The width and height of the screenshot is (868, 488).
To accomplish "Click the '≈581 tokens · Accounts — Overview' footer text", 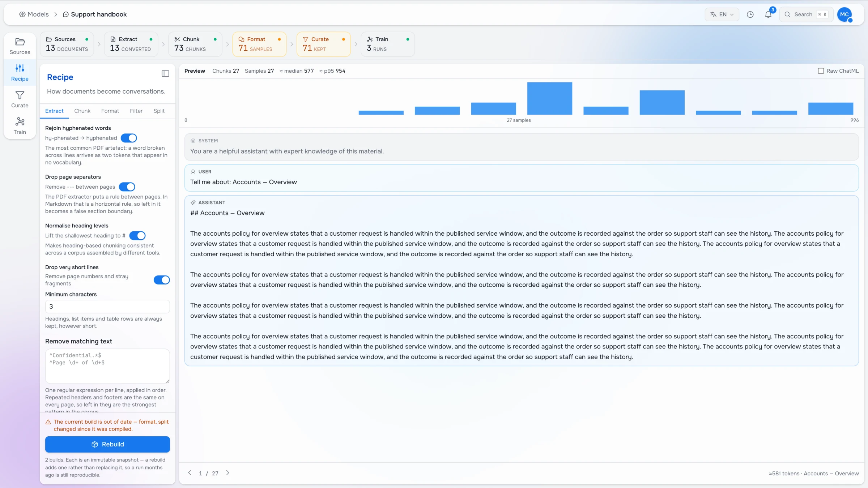I will [814, 474].
